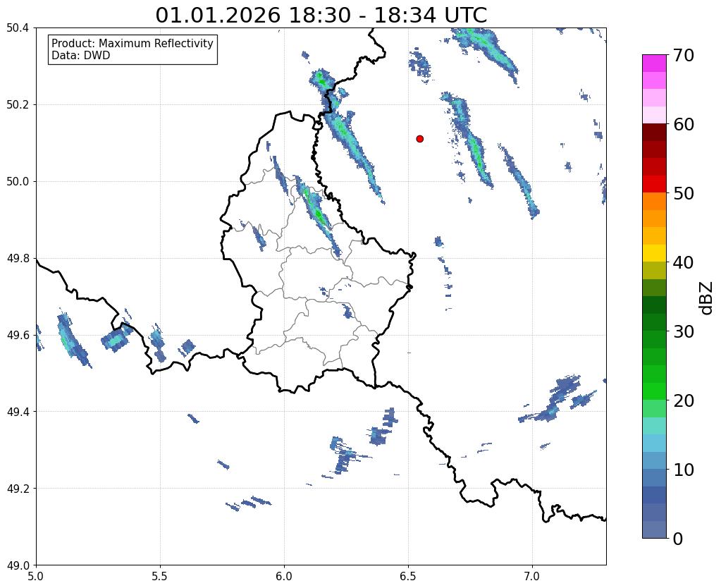
Task: Click the dBZ colorbar axis label
Action: pos(707,298)
